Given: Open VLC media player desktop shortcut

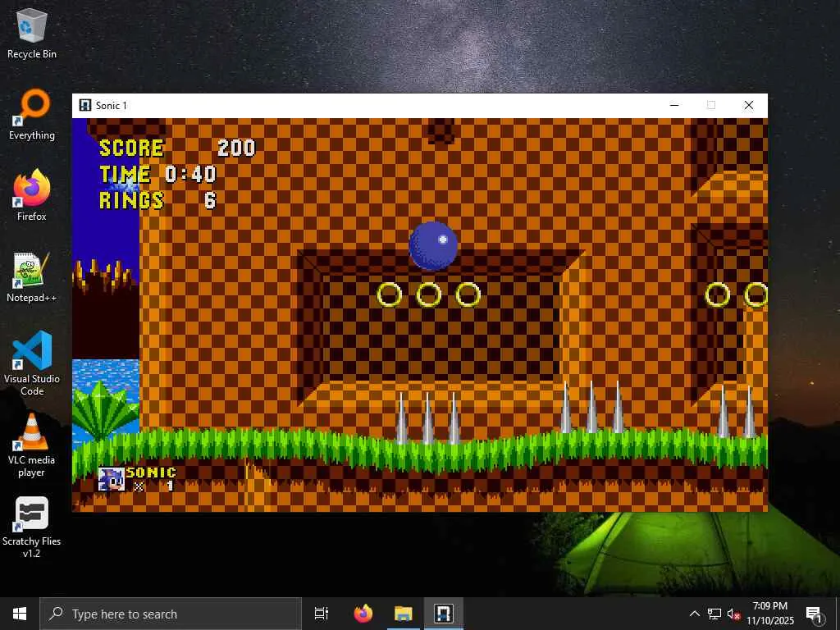Looking at the screenshot, I should click(32, 445).
